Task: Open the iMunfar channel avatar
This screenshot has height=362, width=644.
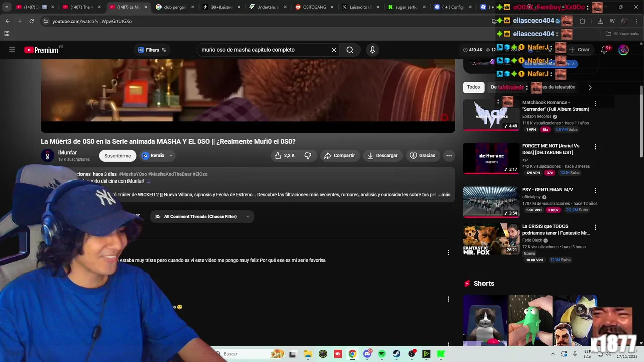Action: pyautogui.click(x=47, y=156)
